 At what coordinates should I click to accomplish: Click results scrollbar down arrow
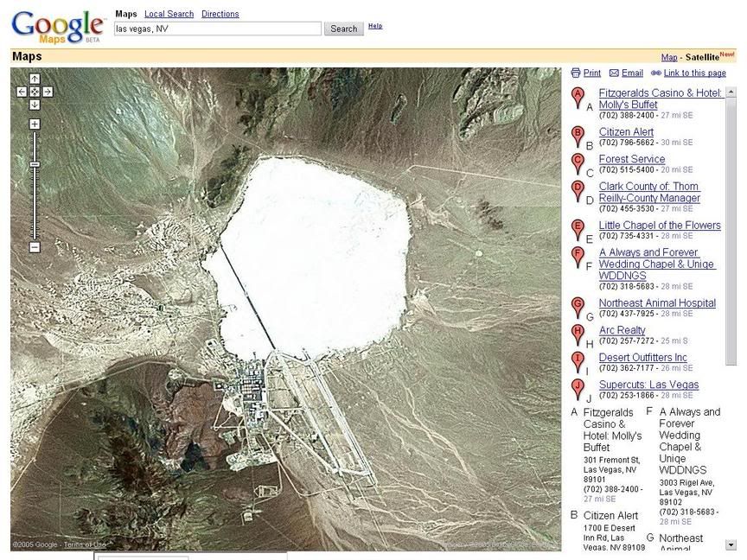point(731,544)
